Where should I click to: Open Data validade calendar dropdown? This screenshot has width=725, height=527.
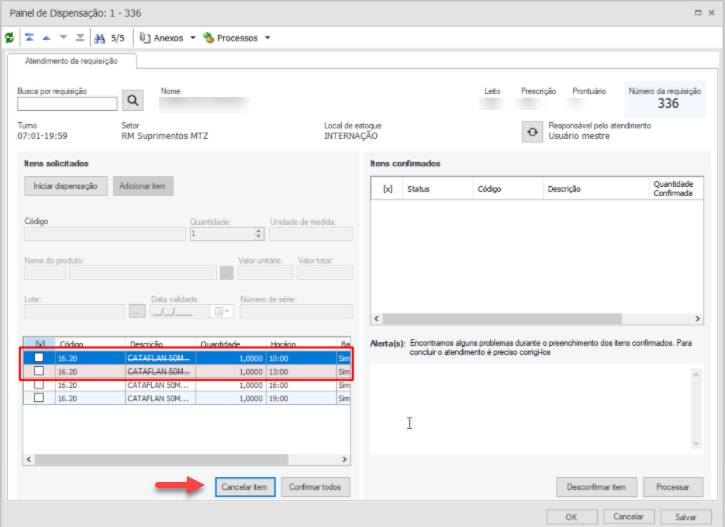[x=222, y=312]
